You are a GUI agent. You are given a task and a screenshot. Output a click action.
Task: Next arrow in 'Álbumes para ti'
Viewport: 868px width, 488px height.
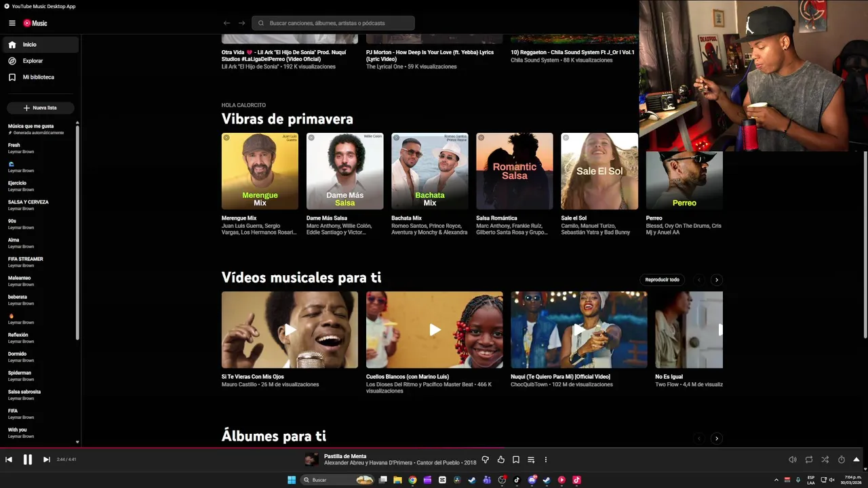pyautogui.click(x=716, y=439)
